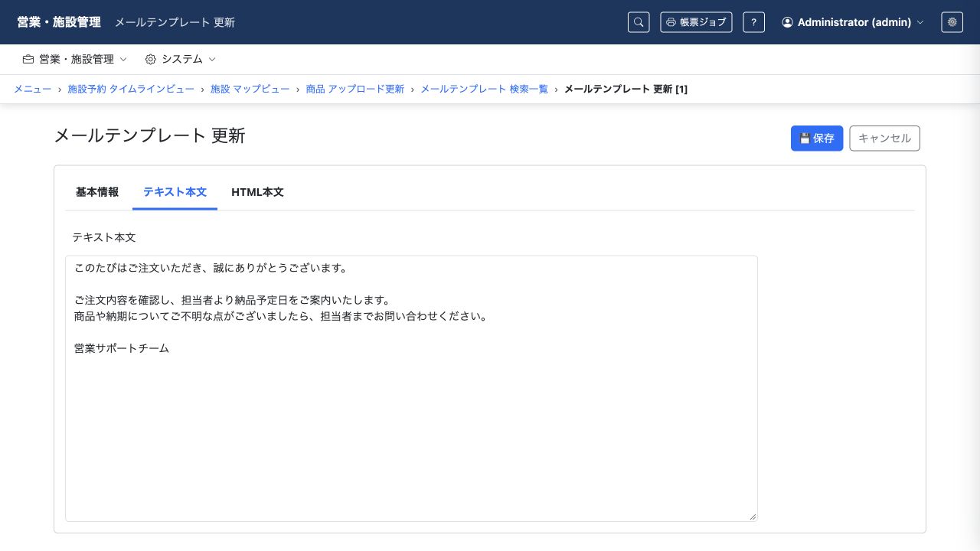Open the Administrator (admin) user dropdown
The image size is (980, 551).
tap(853, 22)
